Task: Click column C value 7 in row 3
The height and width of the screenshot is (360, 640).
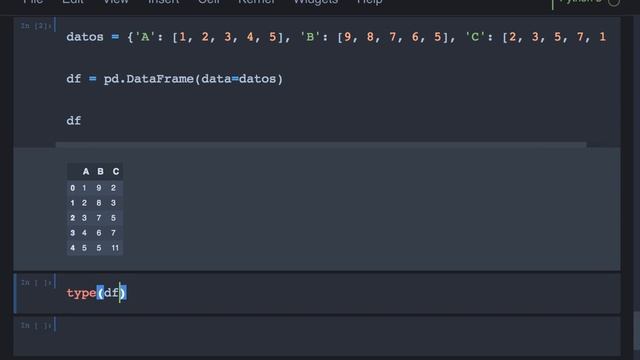Action: coord(113,233)
